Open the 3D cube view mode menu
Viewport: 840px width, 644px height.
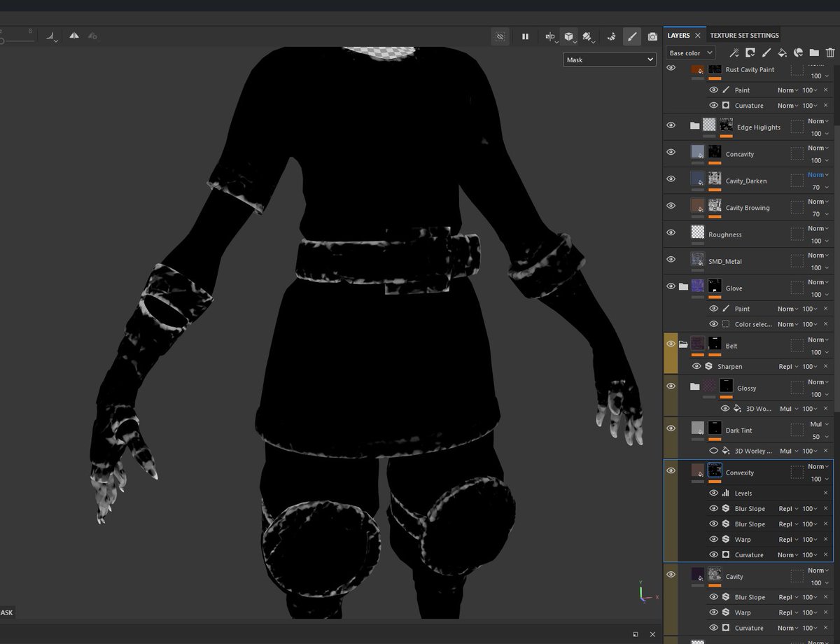[x=569, y=36]
